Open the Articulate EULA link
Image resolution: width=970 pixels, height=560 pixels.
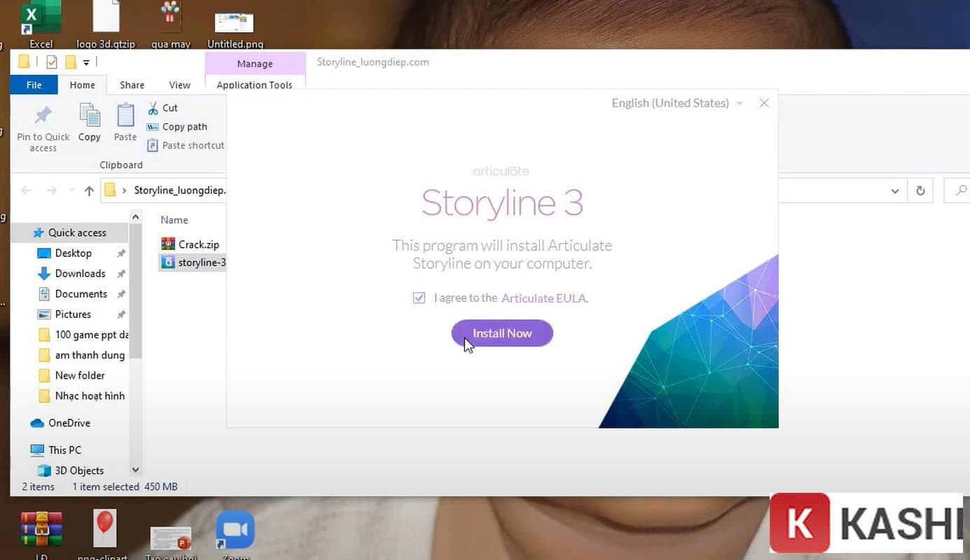(x=544, y=298)
